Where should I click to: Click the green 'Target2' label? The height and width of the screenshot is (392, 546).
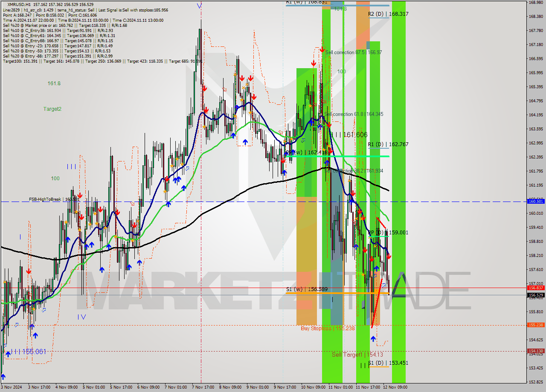coord(52,109)
